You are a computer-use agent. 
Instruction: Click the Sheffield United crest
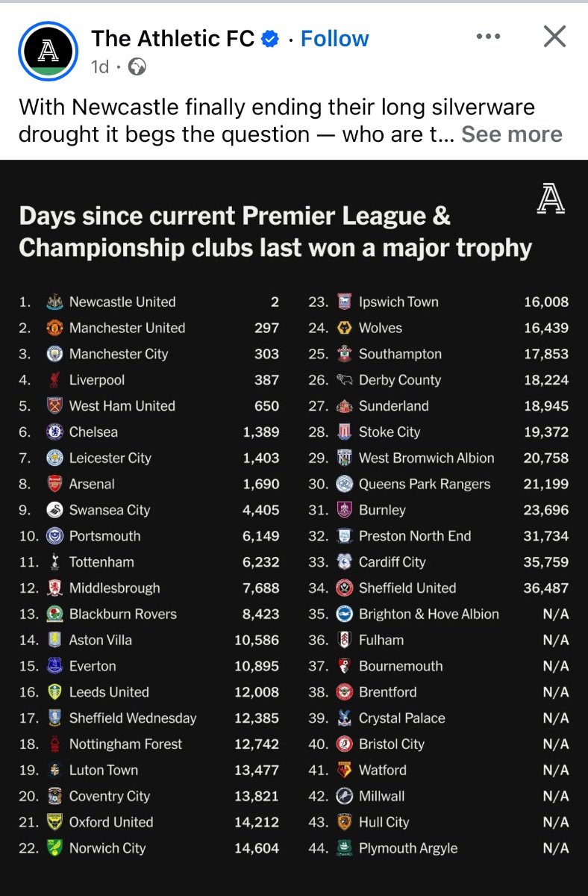[x=344, y=588]
